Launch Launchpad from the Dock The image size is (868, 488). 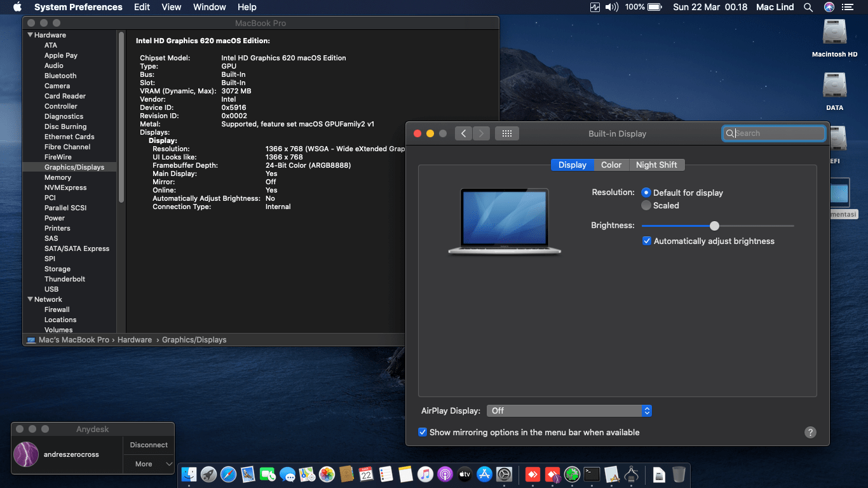[209, 474]
